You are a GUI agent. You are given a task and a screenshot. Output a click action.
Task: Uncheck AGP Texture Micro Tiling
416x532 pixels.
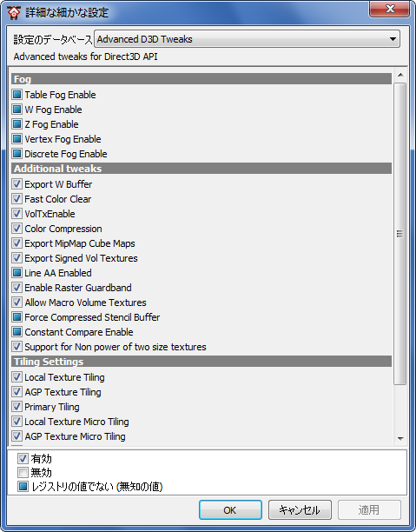17,436
